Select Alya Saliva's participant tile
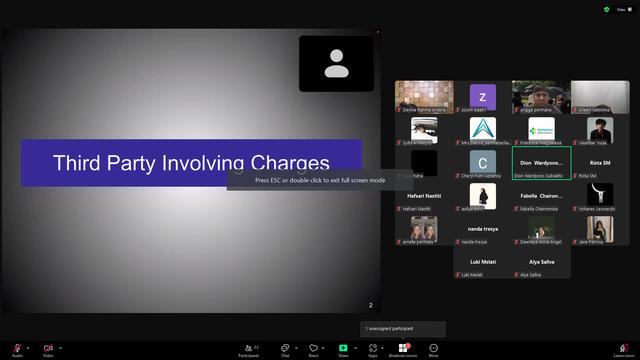640x360 pixels. 541,262
